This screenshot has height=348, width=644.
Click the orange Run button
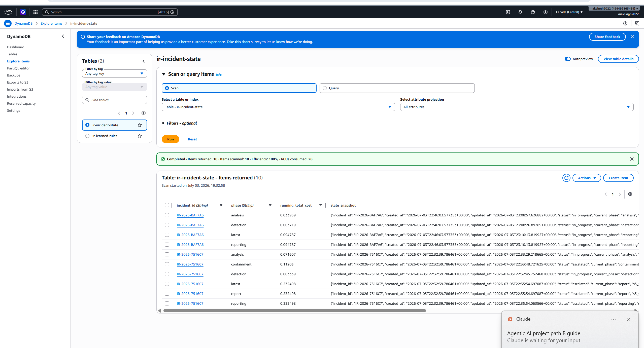[x=171, y=139]
